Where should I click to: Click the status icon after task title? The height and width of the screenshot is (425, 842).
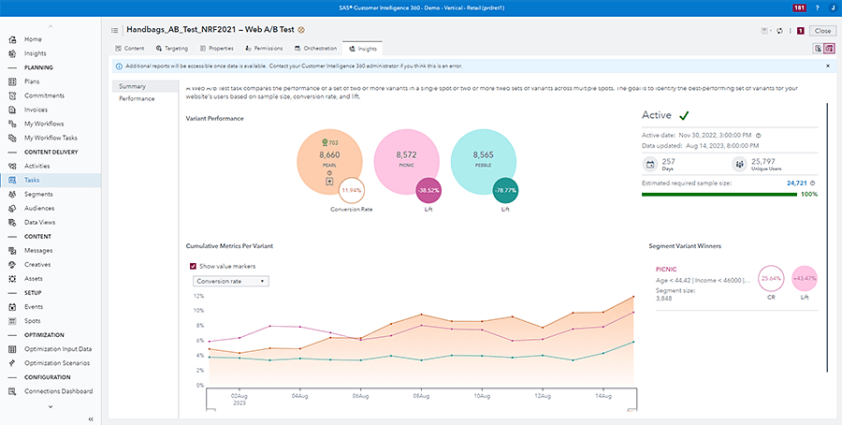pos(301,30)
